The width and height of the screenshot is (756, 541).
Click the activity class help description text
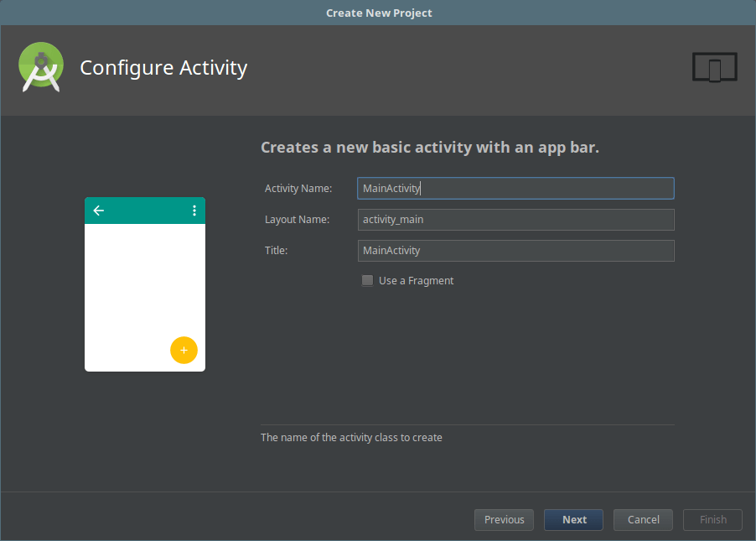coord(351,438)
